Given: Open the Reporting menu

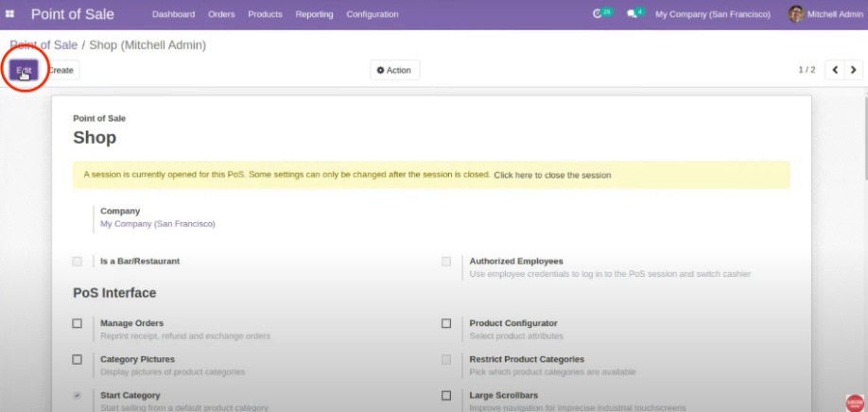Looking at the screenshot, I should 314,14.
